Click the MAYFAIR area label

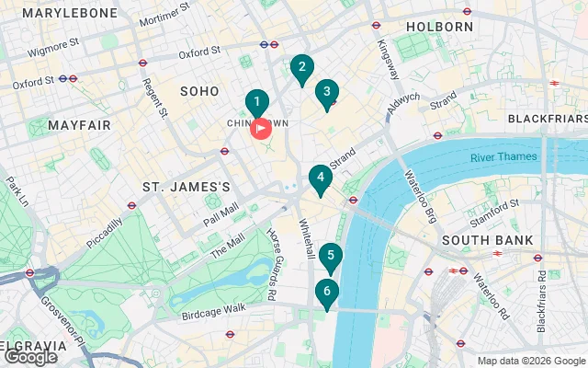(x=80, y=125)
